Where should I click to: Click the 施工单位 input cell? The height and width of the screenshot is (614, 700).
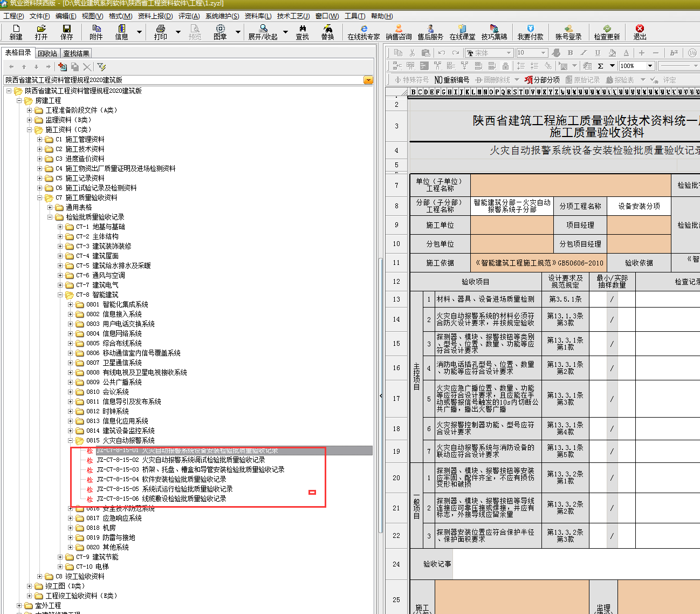tap(512, 225)
